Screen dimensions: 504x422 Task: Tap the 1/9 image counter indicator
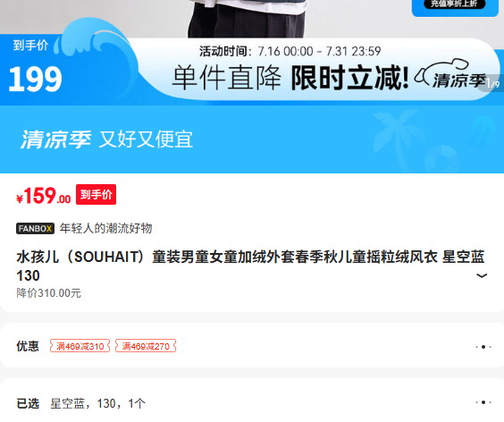coord(492,84)
